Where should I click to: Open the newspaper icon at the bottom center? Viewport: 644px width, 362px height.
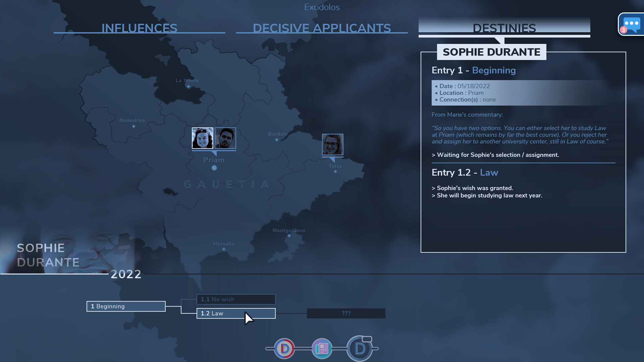tap(322, 348)
